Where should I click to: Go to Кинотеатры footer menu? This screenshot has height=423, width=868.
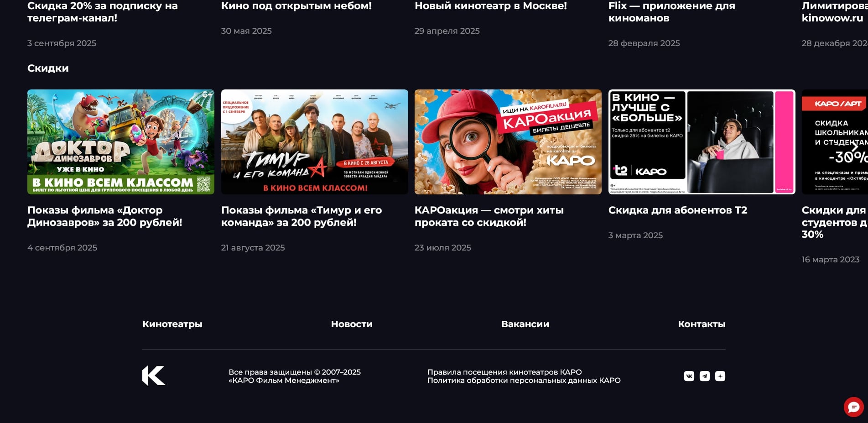172,324
